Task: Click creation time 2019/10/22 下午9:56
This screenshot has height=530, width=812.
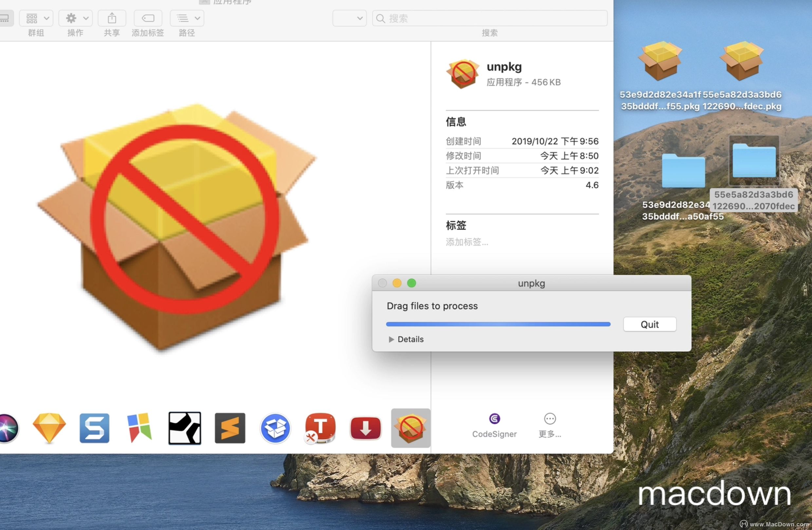Action: pos(555,141)
